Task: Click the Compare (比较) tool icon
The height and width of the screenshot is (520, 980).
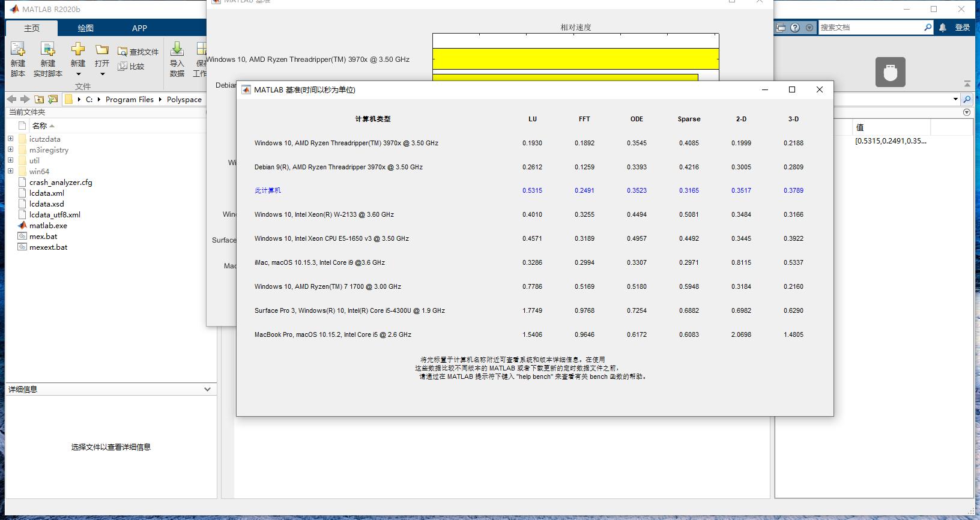Action: tap(131, 66)
